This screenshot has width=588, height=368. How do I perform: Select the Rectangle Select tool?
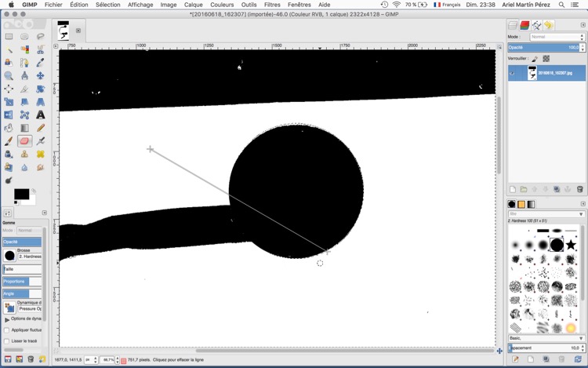click(x=9, y=36)
